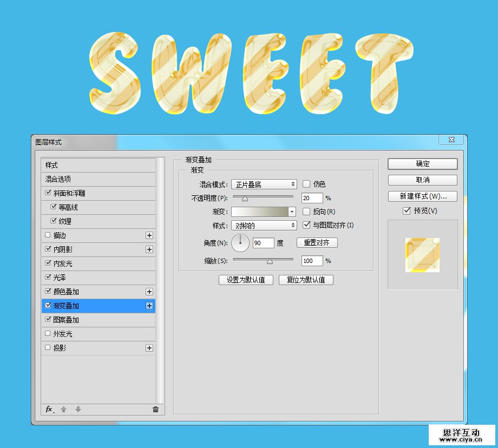The width and height of the screenshot is (498, 448).
Task: Select the 图案叠加 effect row
Action: [99, 320]
